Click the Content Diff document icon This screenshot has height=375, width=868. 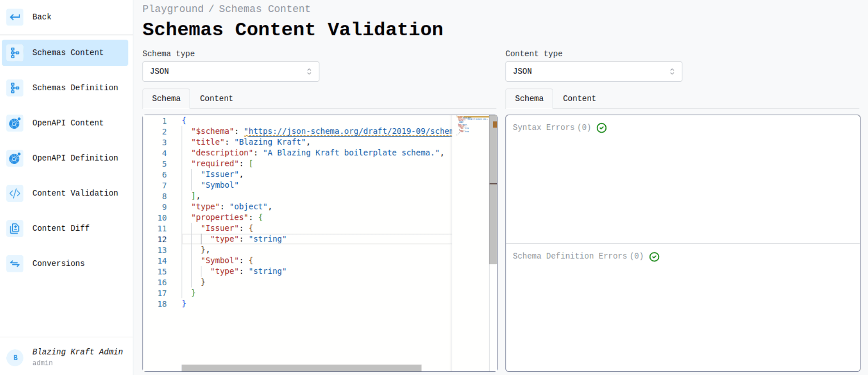[15, 229]
